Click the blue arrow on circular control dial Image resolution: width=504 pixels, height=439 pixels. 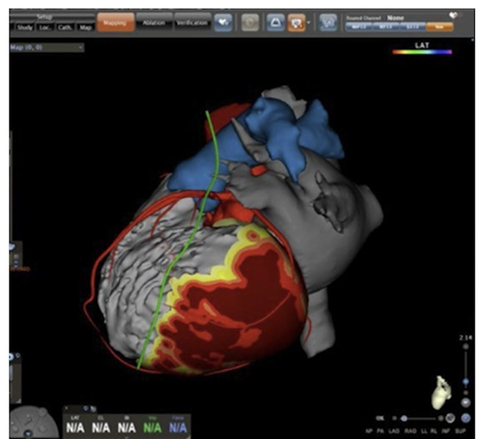click(x=28, y=434)
